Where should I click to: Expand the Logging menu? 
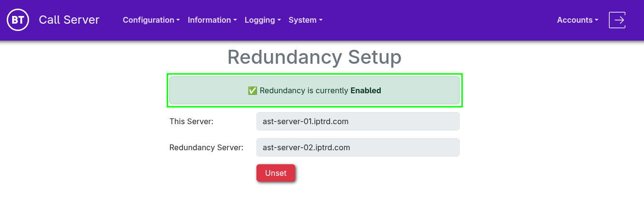click(x=263, y=20)
